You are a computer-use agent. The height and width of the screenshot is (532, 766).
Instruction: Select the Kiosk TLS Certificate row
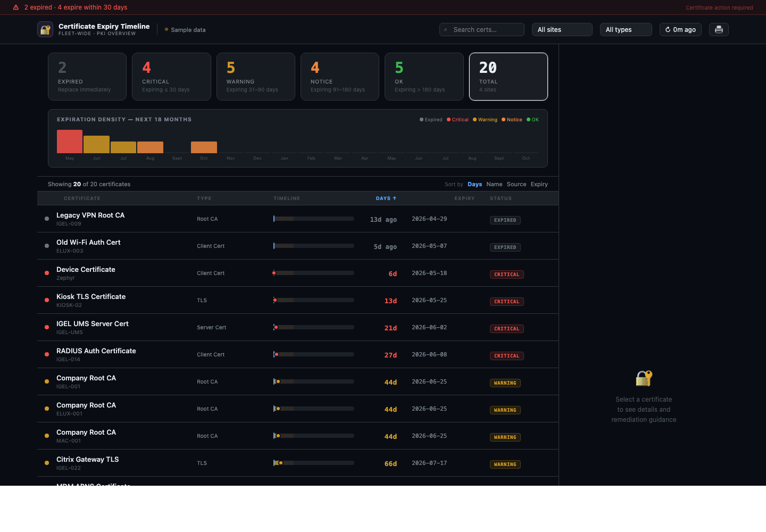point(298,301)
